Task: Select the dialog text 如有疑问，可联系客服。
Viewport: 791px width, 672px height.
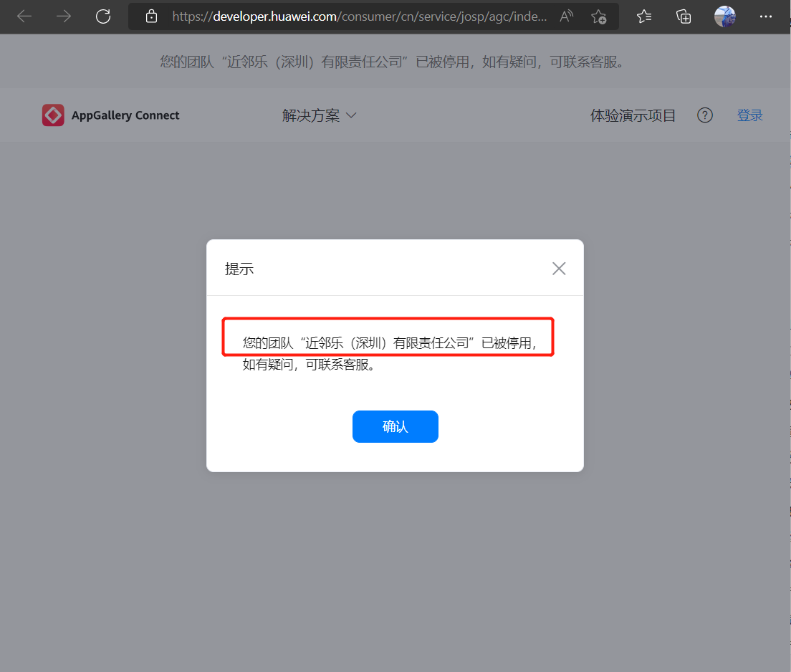Action: (310, 364)
